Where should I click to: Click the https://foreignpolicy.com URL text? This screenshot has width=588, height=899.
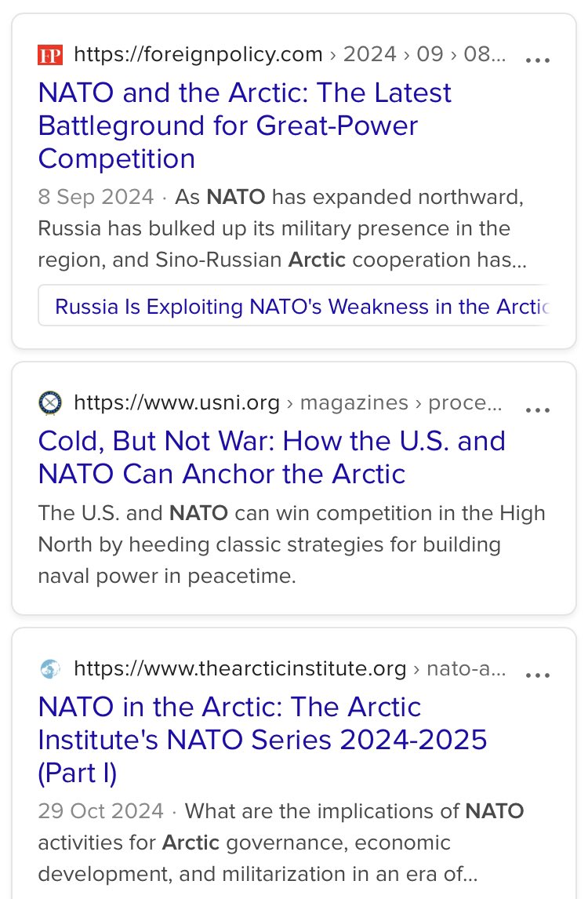[198, 54]
